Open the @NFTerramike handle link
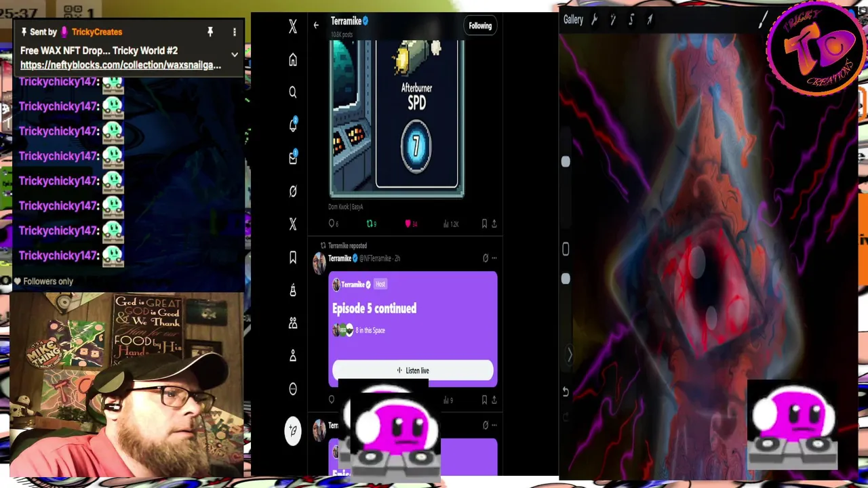868x488 pixels. 375,259
